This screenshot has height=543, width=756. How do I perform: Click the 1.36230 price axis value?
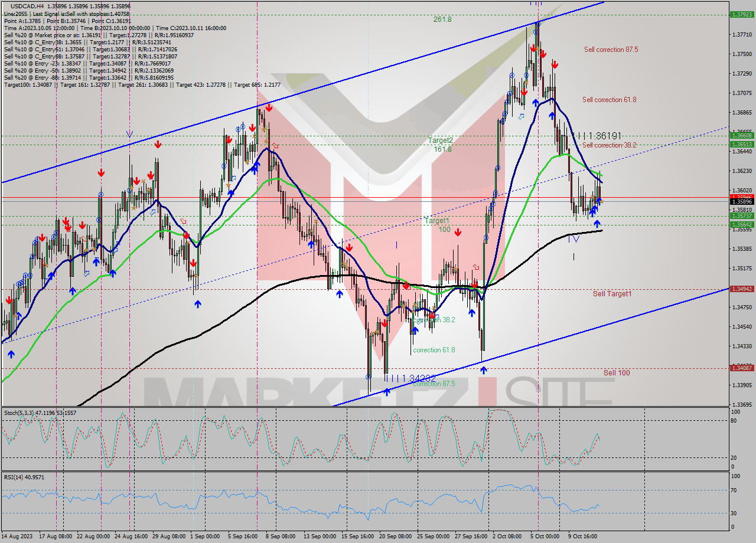(x=741, y=171)
